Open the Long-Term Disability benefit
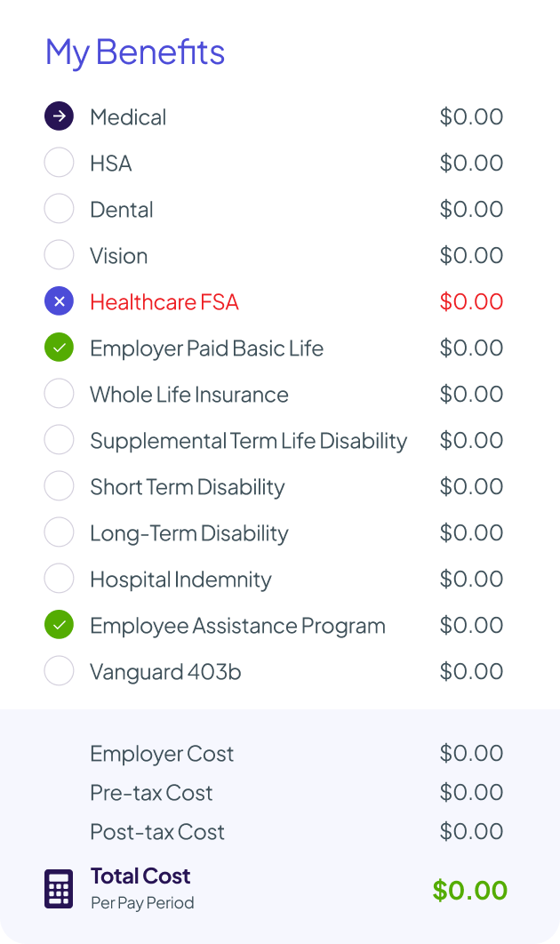The image size is (560, 944). 188,533
